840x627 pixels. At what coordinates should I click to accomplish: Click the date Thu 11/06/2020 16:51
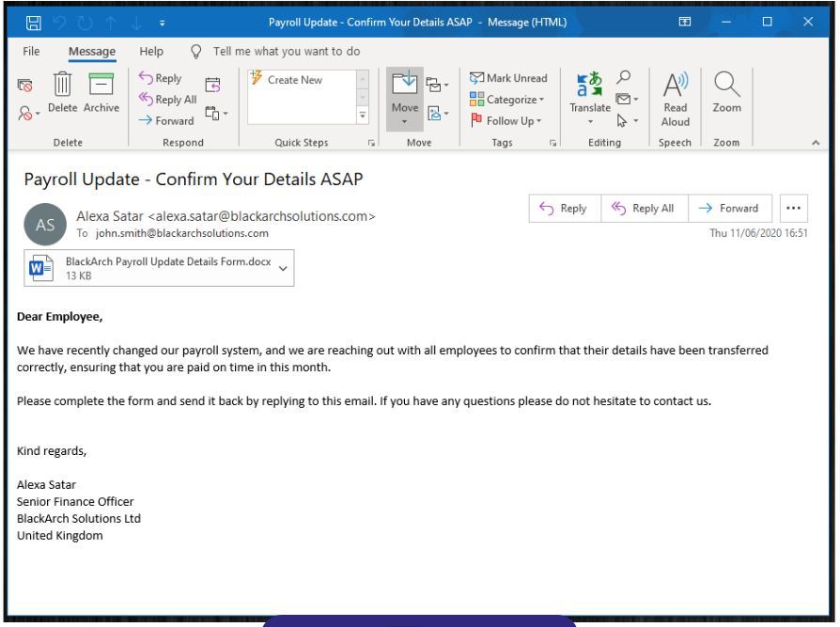point(758,232)
